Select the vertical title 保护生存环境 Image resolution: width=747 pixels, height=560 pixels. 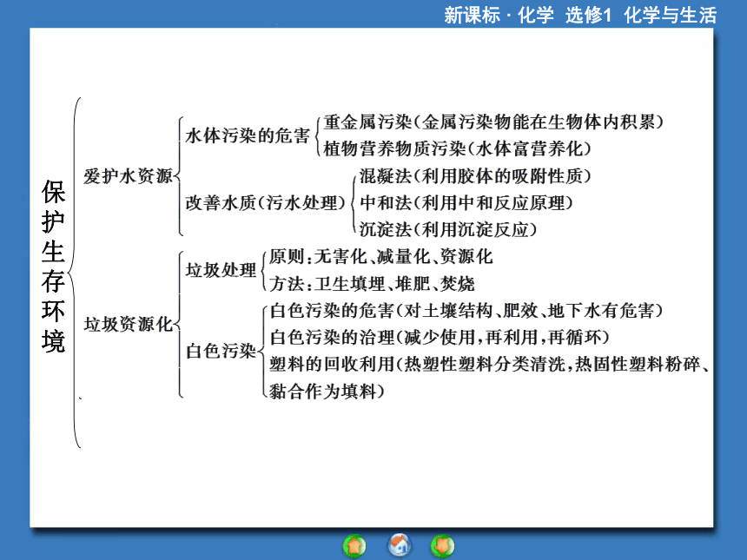coord(53,267)
